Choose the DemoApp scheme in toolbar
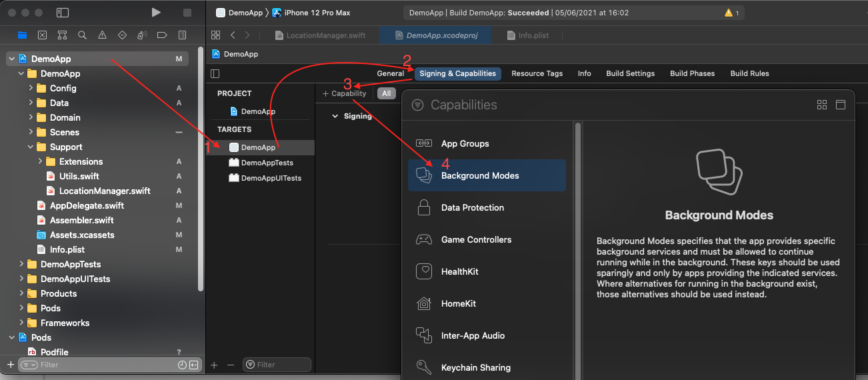The width and height of the screenshot is (868, 380). click(239, 13)
